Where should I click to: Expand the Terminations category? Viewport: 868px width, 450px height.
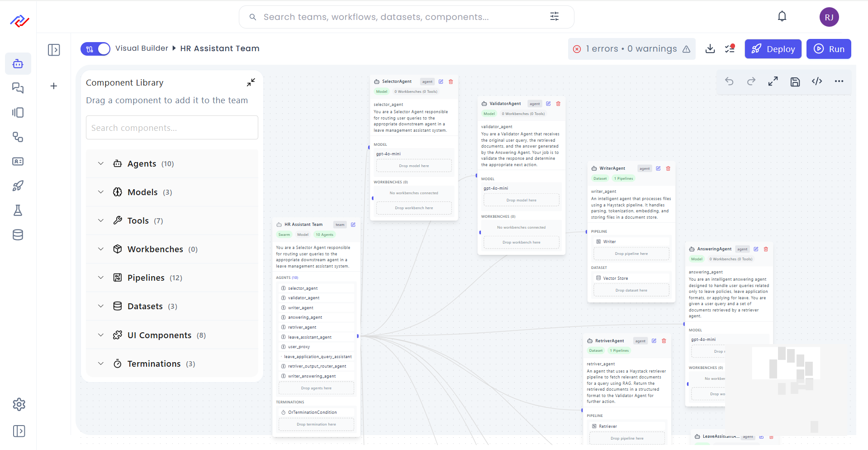(101, 364)
